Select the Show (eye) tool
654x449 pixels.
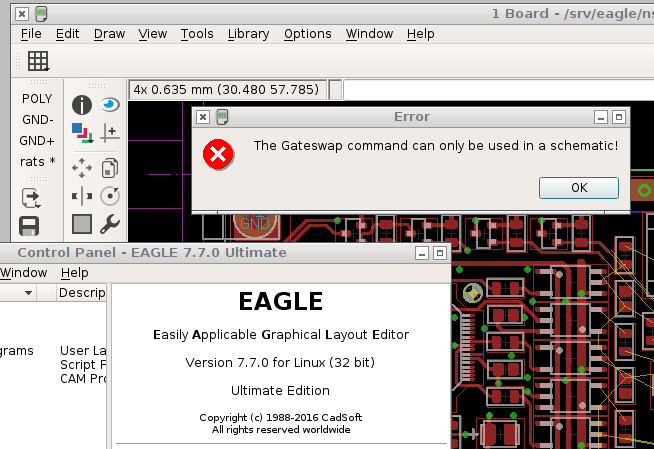coord(110,104)
